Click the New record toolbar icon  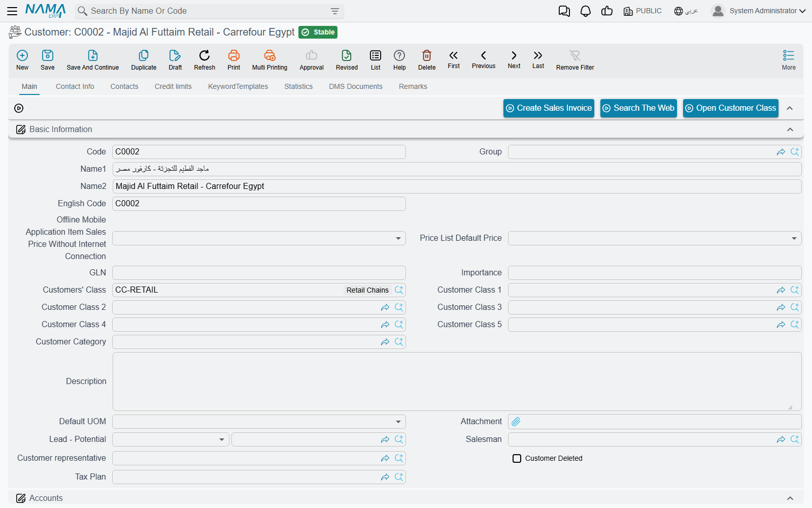coord(22,60)
